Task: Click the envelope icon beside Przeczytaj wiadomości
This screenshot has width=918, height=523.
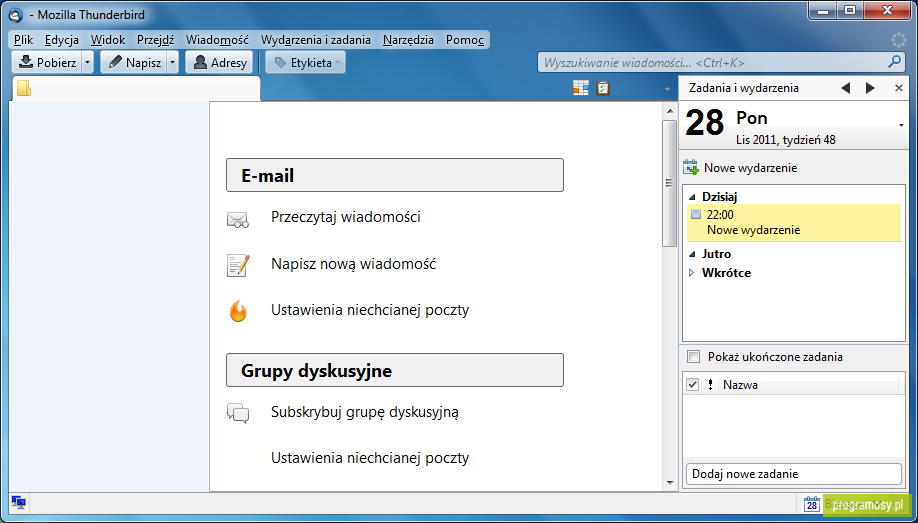Action: [238, 220]
